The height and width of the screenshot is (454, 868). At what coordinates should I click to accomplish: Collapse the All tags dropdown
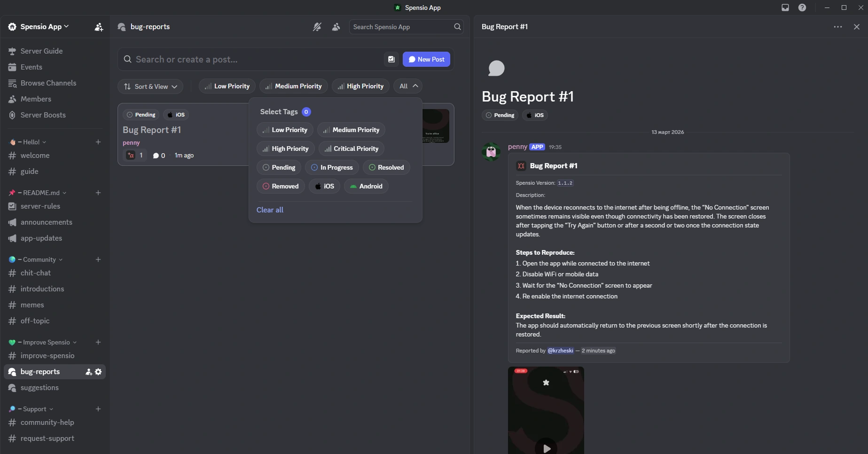(x=408, y=86)
